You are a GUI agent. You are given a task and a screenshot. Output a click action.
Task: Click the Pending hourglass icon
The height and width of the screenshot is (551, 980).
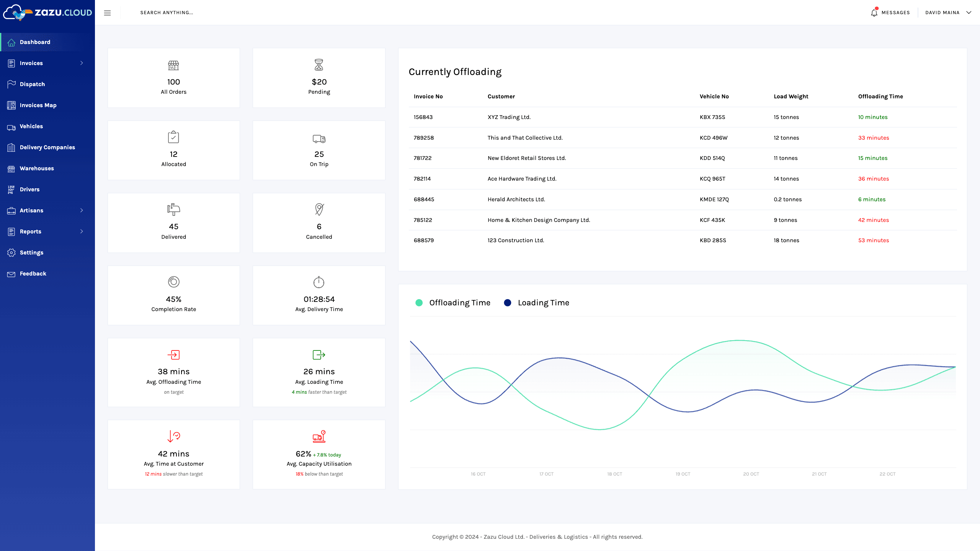[319, 65]
